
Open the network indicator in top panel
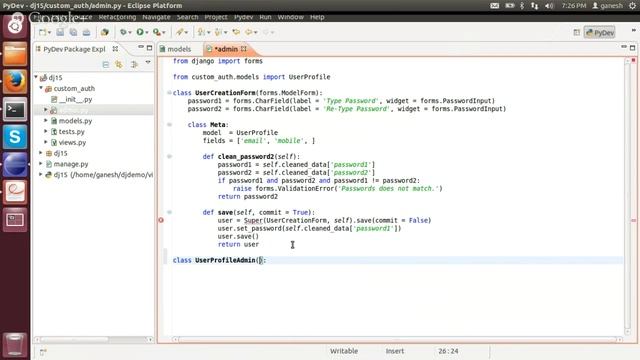[x=534, y=6]
